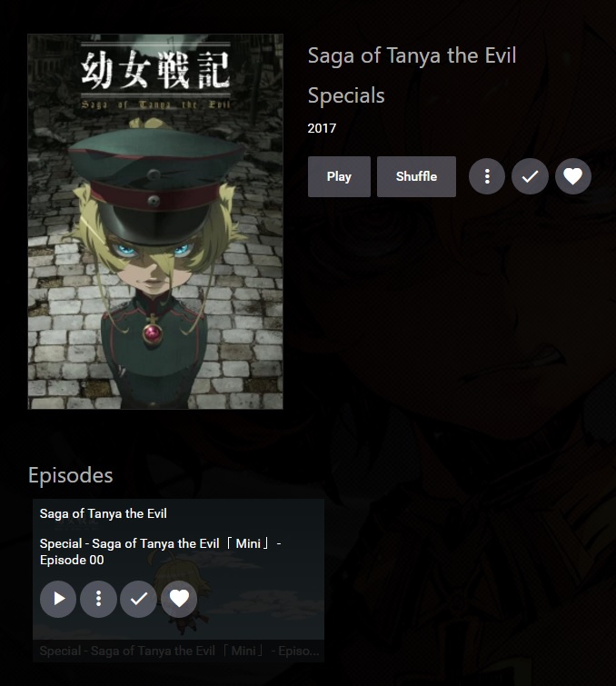Click the red gem on the poster artwork
The width and height of the screenshot is (616, 686).
click(153, 333)
